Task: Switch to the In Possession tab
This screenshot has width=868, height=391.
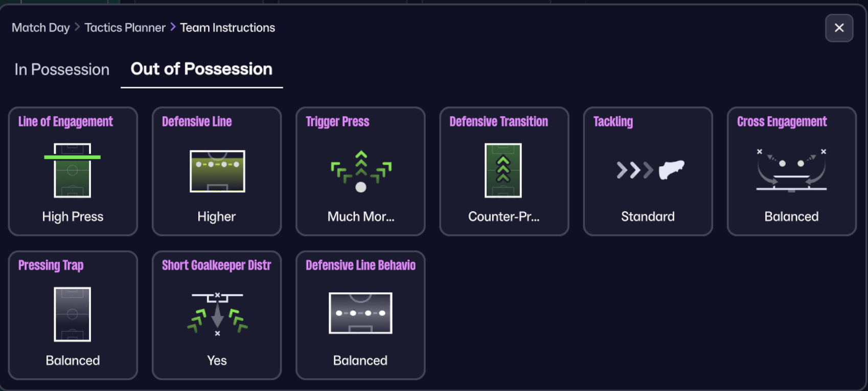Action: coord(62,70)
